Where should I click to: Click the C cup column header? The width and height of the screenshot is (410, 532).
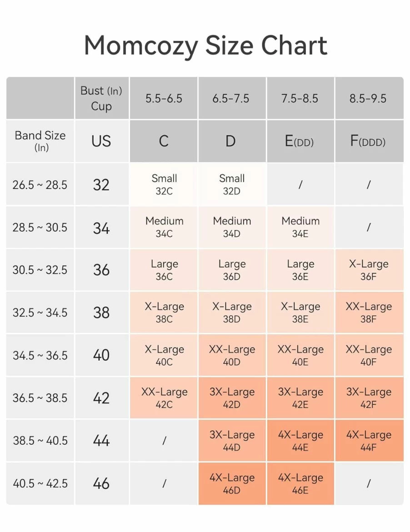(x=164, y=141)
